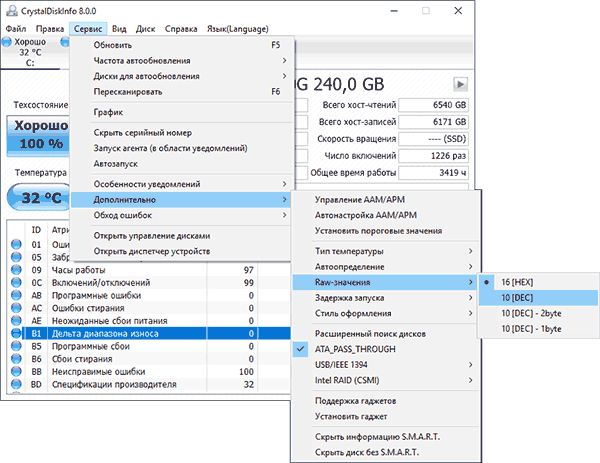Open the Язык(Language) menu

[238, 29]
